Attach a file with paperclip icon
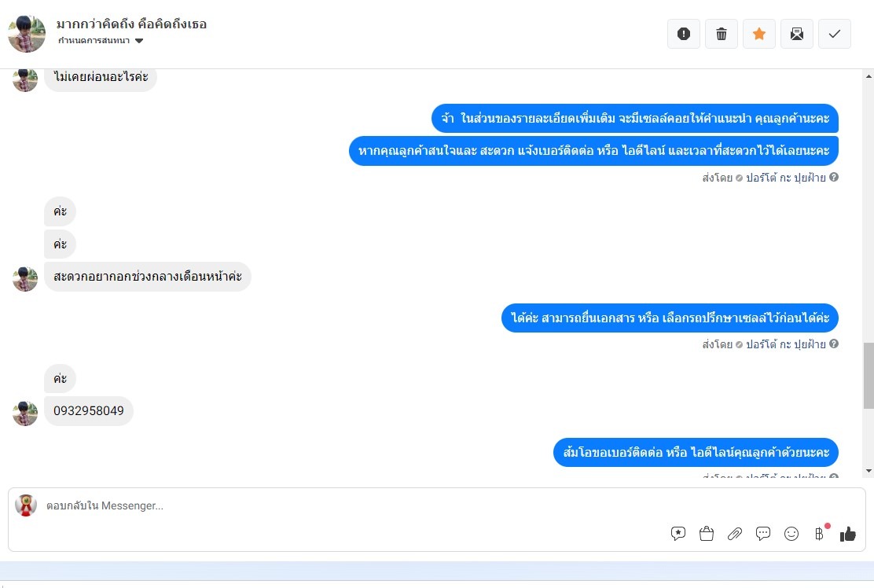The width and height of the screenshot is (874, 588). click(x=735, y=534)
